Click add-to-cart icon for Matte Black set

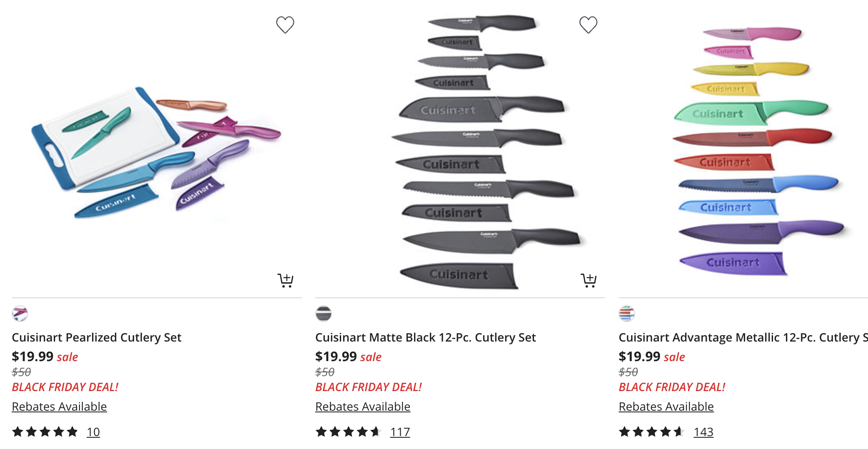click(589, 280)
